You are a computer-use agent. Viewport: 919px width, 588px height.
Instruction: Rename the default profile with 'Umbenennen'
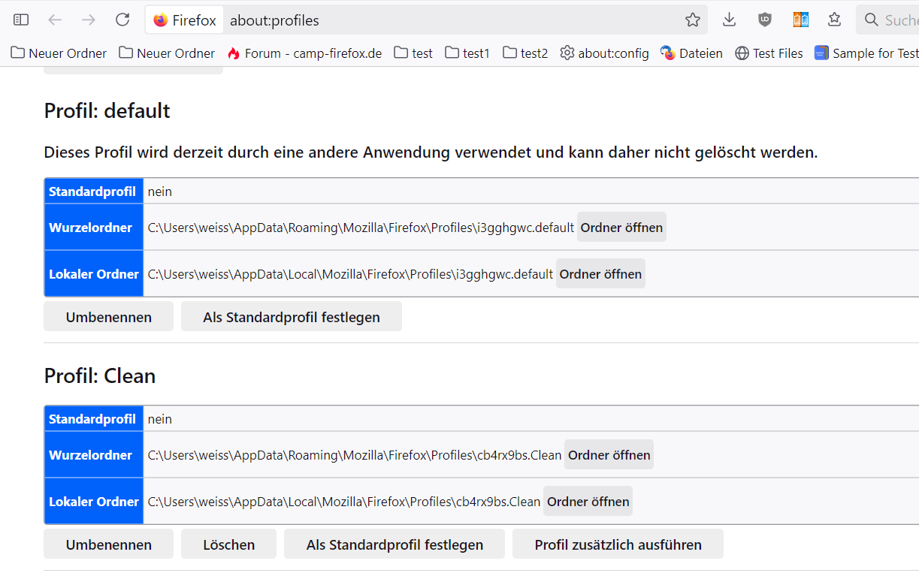click(108, 317)
